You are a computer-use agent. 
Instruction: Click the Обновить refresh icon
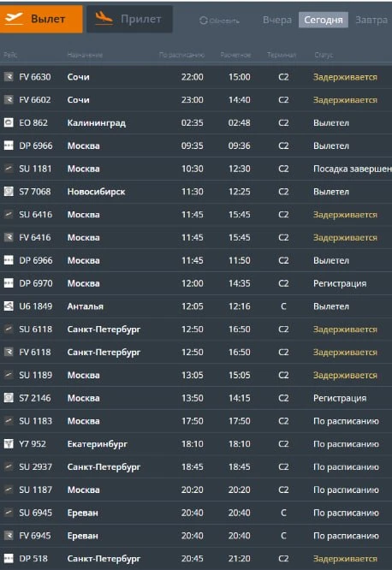[203, 21]
